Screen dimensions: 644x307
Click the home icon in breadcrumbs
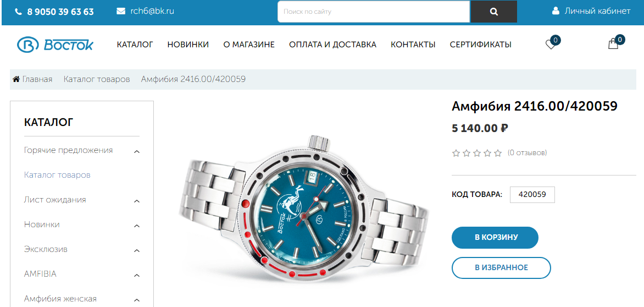16,79
